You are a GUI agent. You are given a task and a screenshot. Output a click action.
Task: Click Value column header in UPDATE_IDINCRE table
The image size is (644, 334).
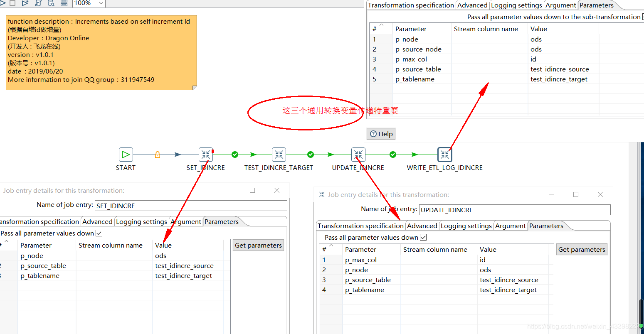pyautogui.click(x=512, y=249)
